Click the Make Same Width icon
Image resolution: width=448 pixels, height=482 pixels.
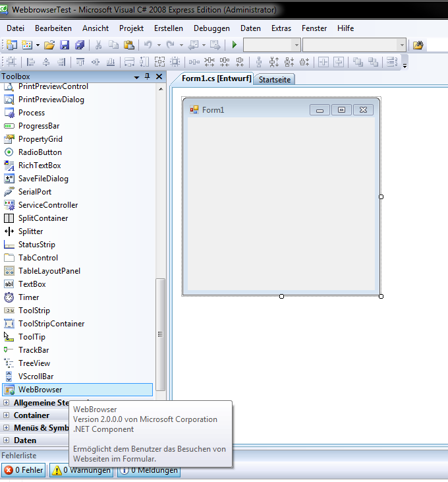pos(129,62)
